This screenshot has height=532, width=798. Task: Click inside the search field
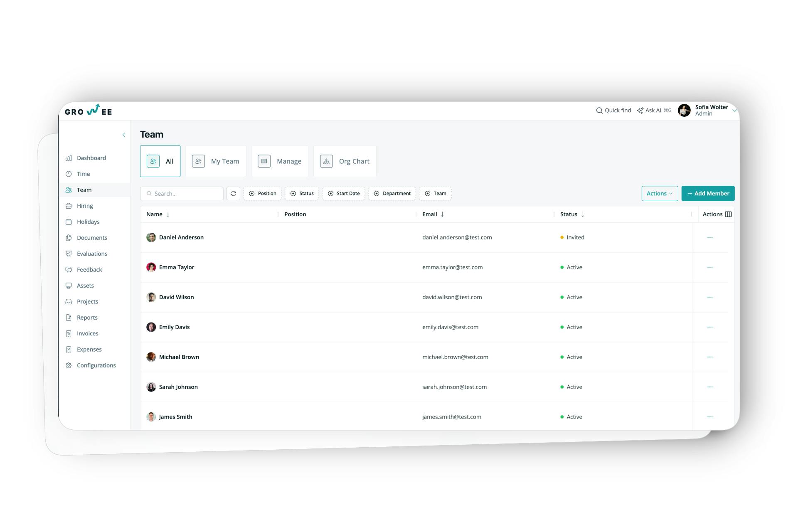pyautogui.click(x=182, y=193)
